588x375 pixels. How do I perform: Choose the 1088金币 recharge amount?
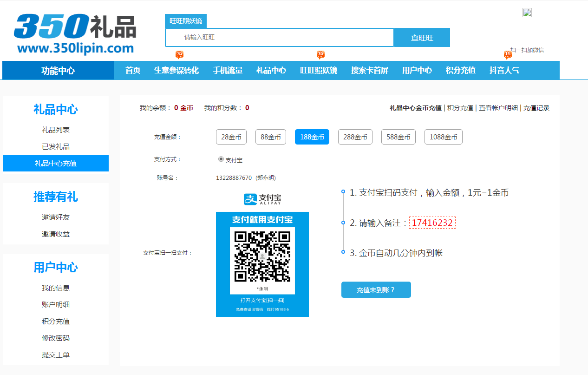(x=444, y=137)
